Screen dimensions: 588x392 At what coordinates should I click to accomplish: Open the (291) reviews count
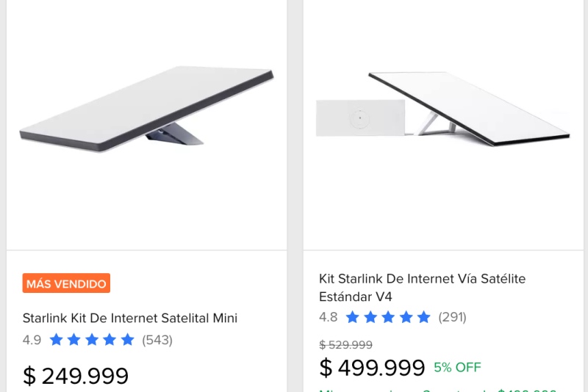click(453, 317)
